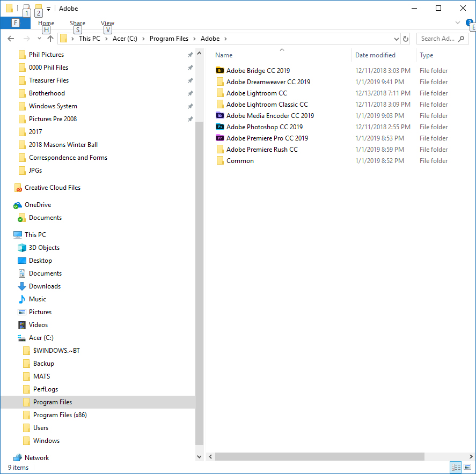Click the search magnifier icon
The image size is (476, 474).
tap(462, 39)
